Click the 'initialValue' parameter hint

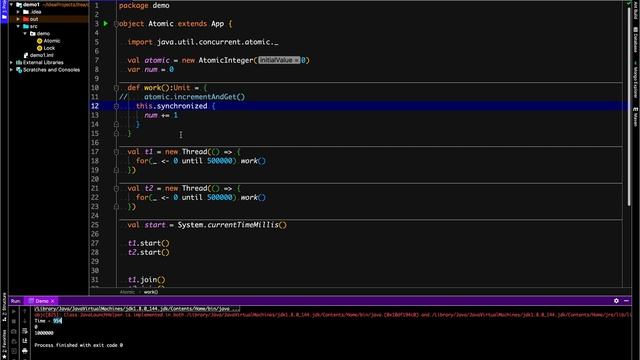pyautogui.click(x=279, y=60)
